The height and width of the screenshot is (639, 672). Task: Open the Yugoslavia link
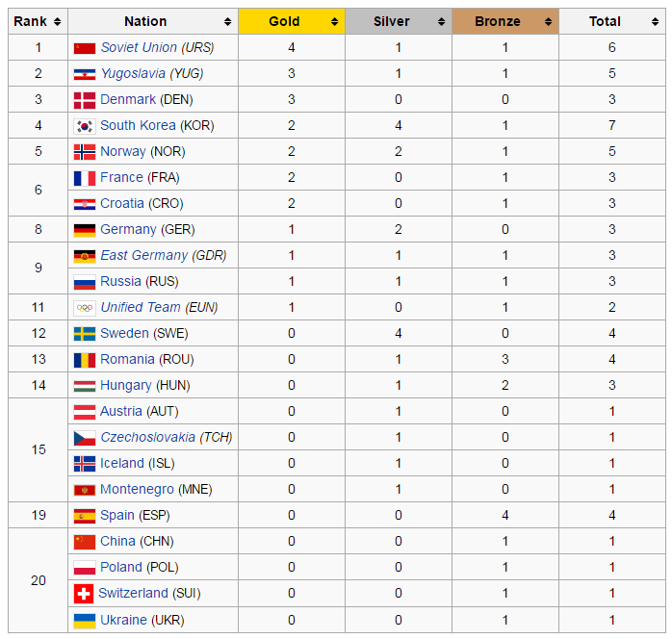pyautogui.click(x=133, y=74)
